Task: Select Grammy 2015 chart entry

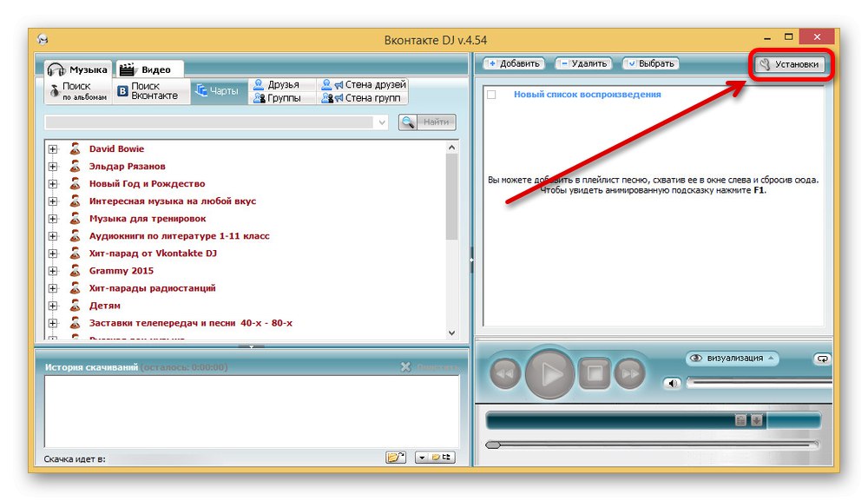Action: (122, 271)
